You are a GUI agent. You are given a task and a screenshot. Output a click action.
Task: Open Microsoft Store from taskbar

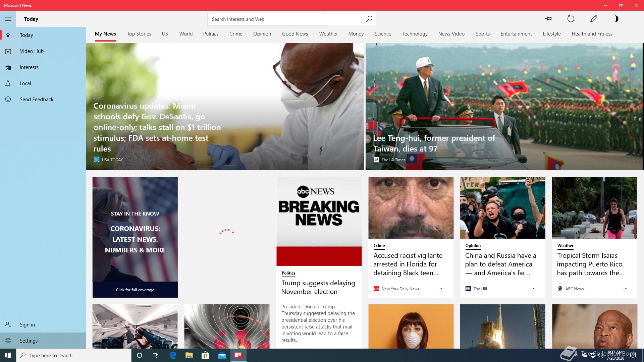[205, 355]
